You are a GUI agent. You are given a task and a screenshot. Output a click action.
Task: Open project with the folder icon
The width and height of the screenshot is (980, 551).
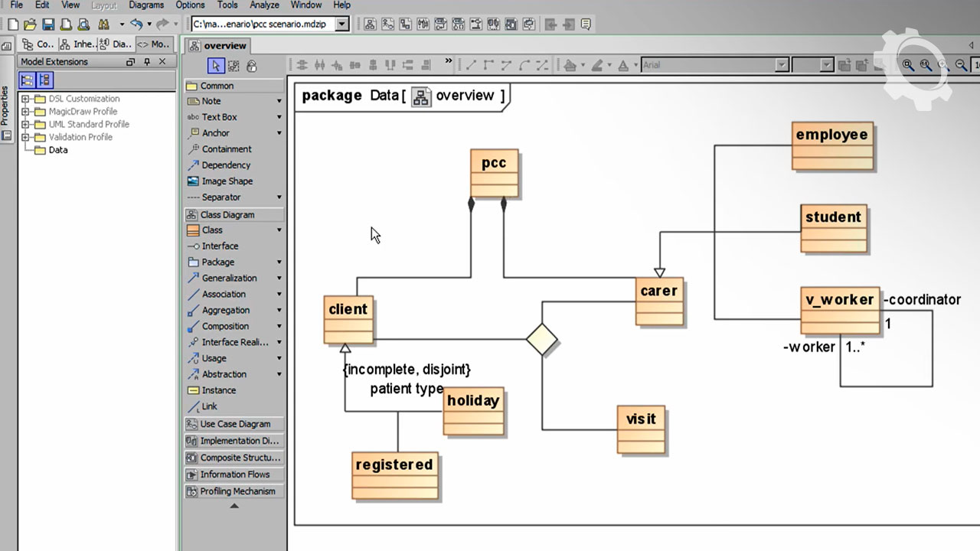click(30, 24)
